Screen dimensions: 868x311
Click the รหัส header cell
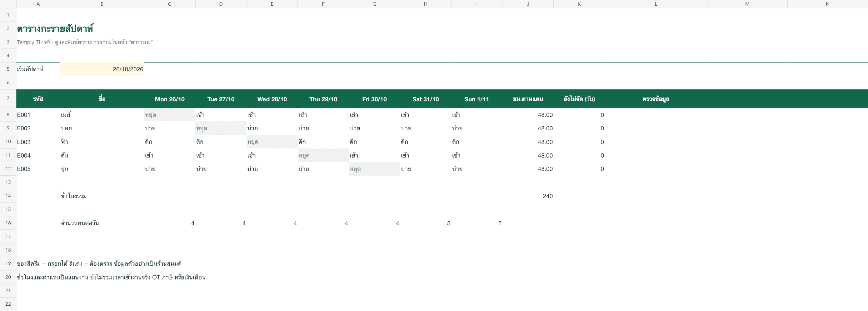coord(38,99)
